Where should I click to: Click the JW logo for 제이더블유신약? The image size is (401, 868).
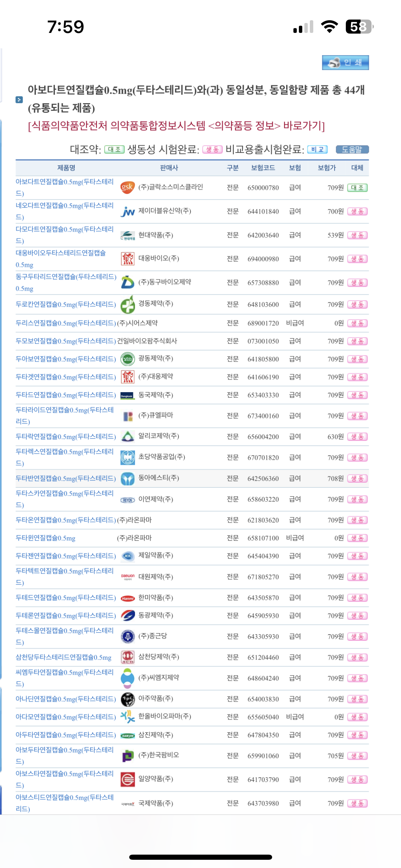click(x=127, y=211)
